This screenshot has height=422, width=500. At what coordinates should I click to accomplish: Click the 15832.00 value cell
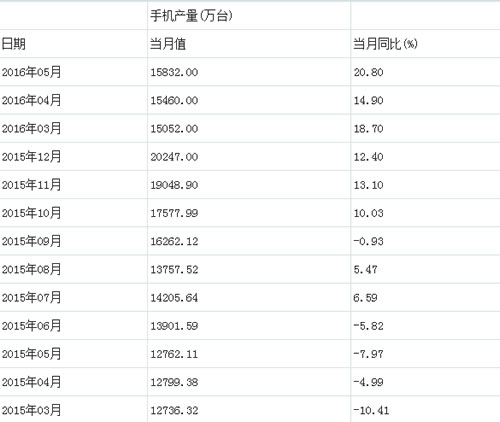coord(174,72)
